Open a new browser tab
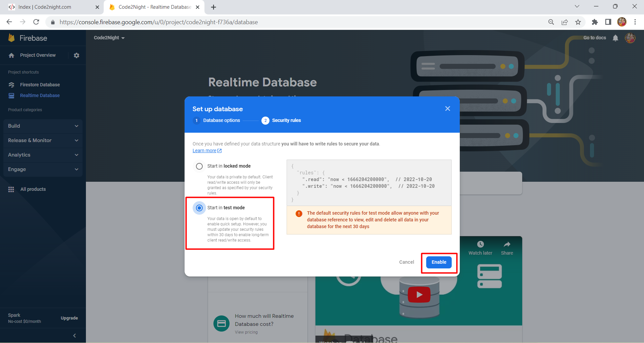The image size is (644, 343). coord(213,7)
